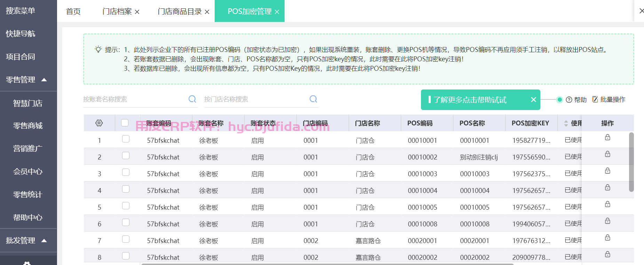Image resolution: width=644 pixels, height=265 pixels.
Task: Open 帮助 with question mark icon
Action: 576,100
